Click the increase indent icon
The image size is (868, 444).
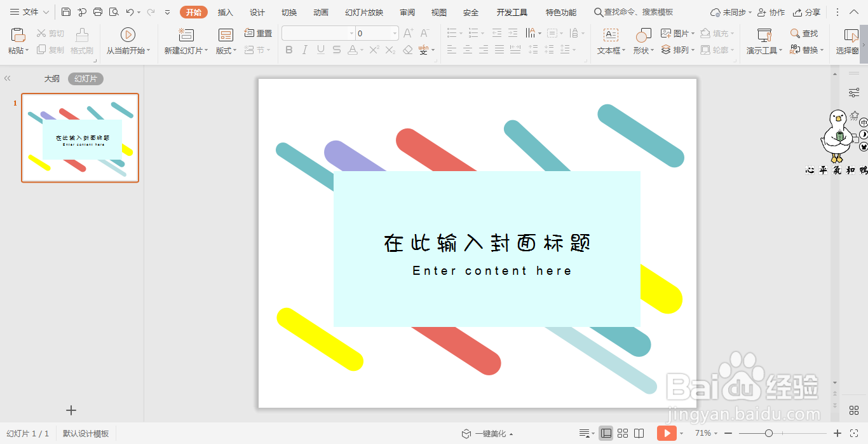[x=513, y=33]
